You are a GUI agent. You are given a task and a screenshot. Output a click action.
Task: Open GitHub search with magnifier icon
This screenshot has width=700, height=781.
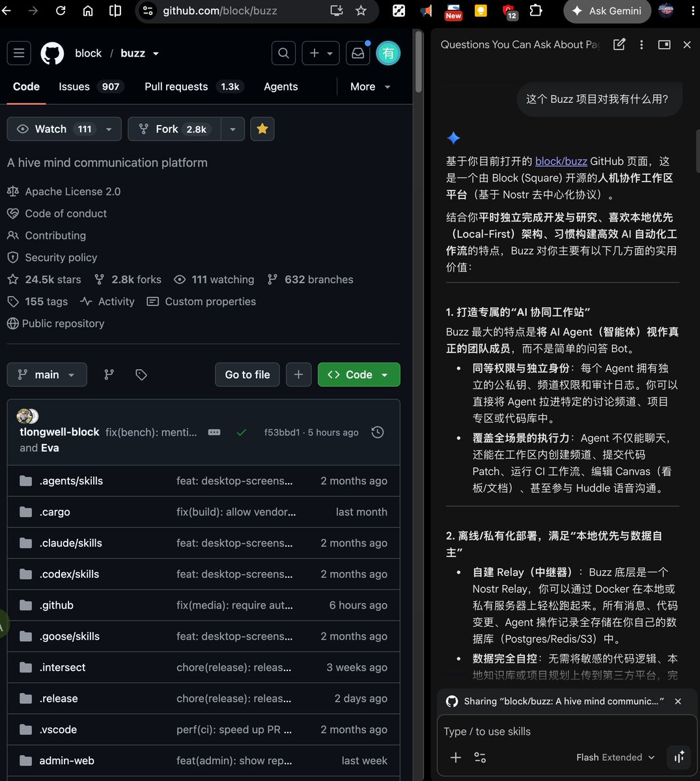point(283,53)
